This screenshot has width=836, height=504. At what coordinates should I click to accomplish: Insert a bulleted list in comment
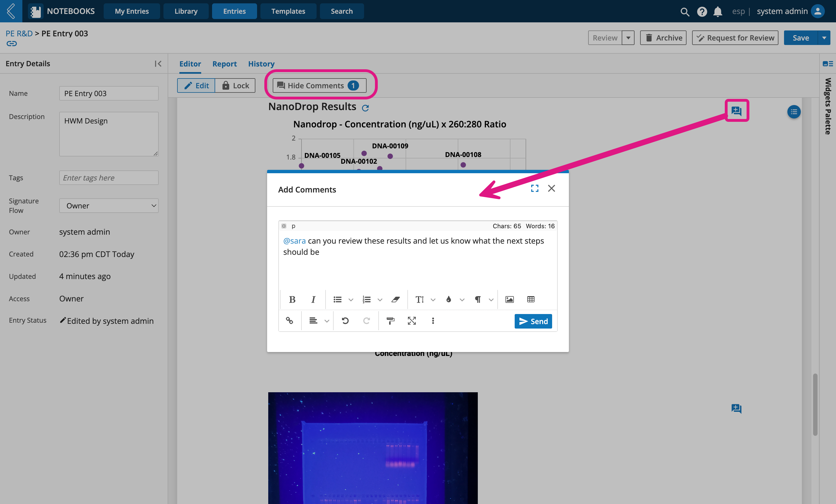(337, 299)
